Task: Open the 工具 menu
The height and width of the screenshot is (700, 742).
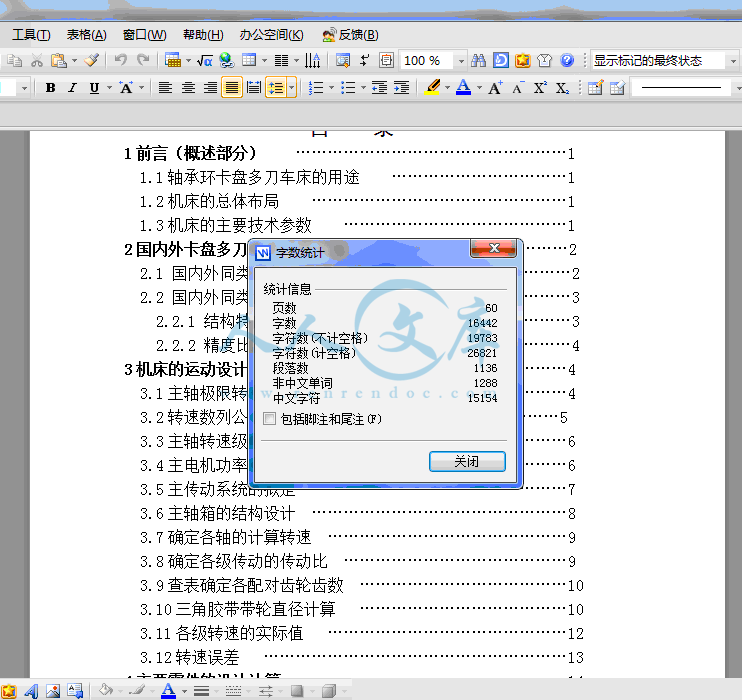Action: tap(31, 35)
